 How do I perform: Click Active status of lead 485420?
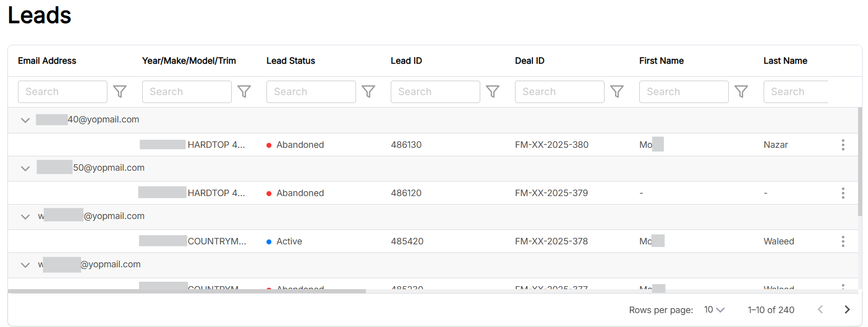pos(284,241)
